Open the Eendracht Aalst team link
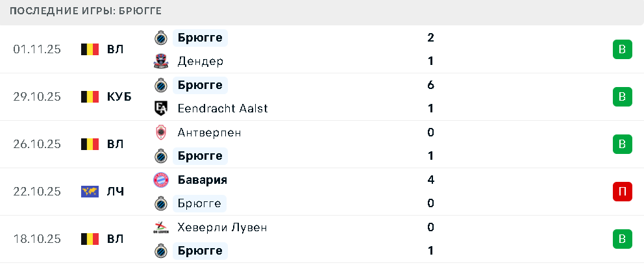 point(222,108)
